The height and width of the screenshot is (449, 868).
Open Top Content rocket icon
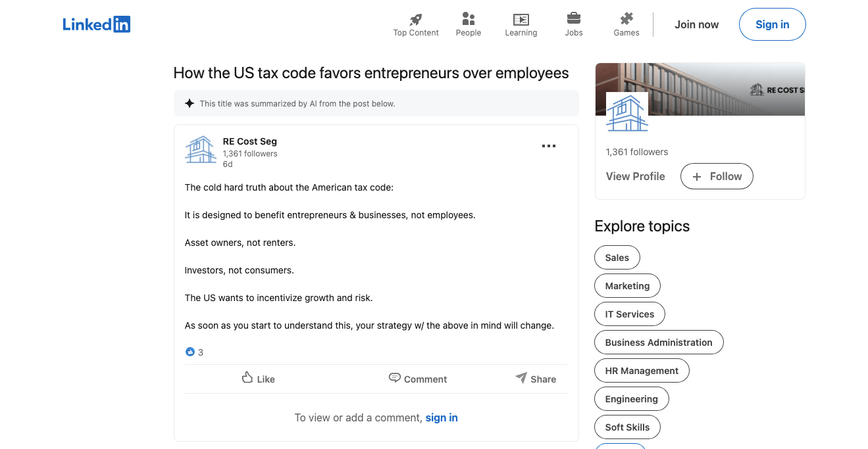tap(415, 19)
